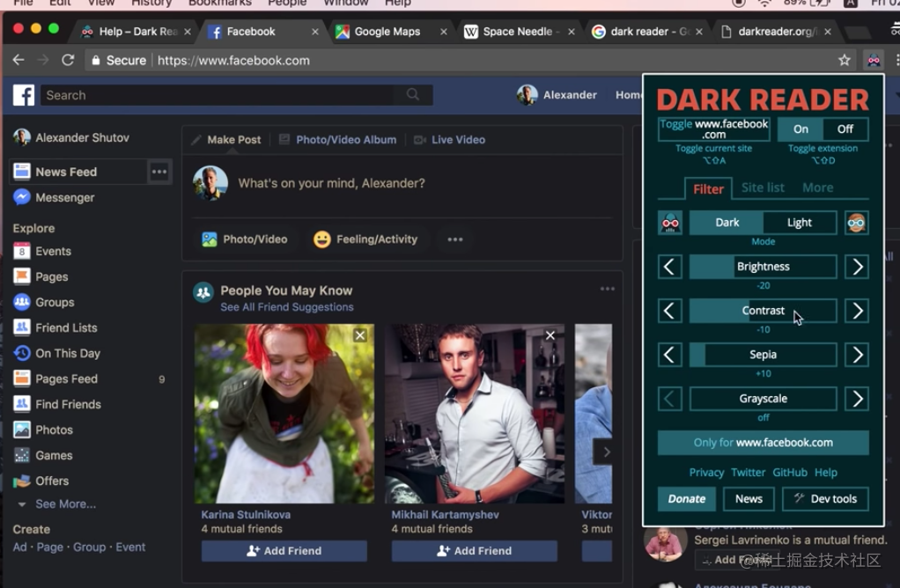The height and width of the screenshot is (588, 900).
Task: Click the dark mode character icon in Dark Reader
Action: coord(670,223)
